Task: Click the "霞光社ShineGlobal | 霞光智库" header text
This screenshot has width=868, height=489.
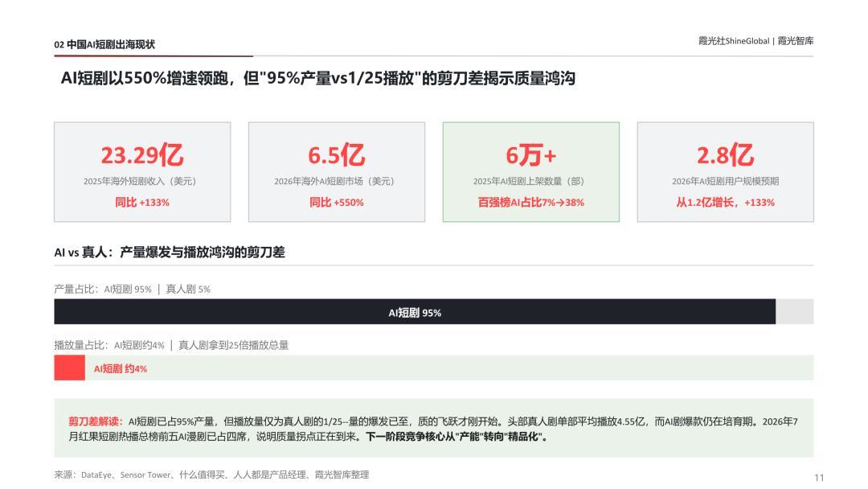Action: 755,41
